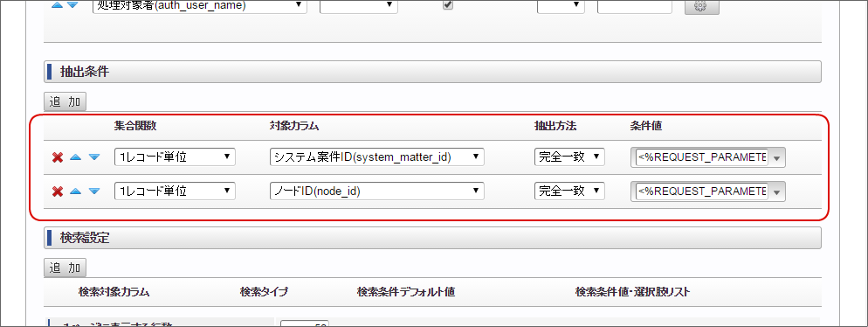Click the 検索対象カラム column header
This screenshot has width=868, height=327.
click(x=114, y=292)
